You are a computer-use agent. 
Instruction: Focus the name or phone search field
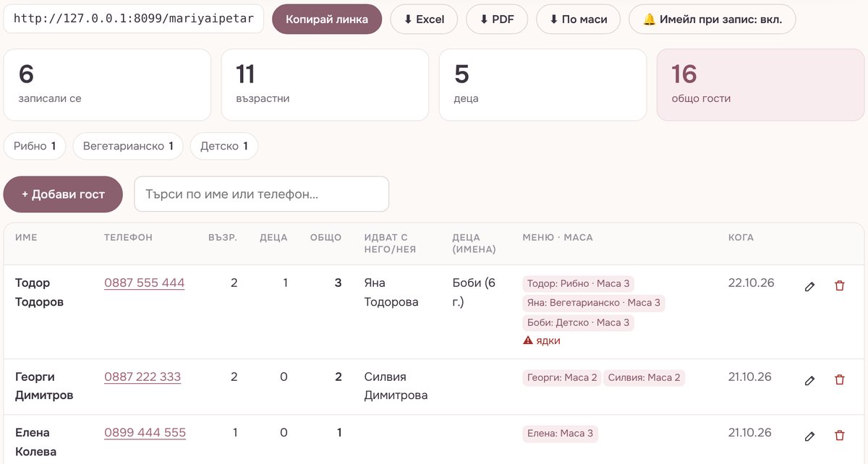click(x=262, y=194)
